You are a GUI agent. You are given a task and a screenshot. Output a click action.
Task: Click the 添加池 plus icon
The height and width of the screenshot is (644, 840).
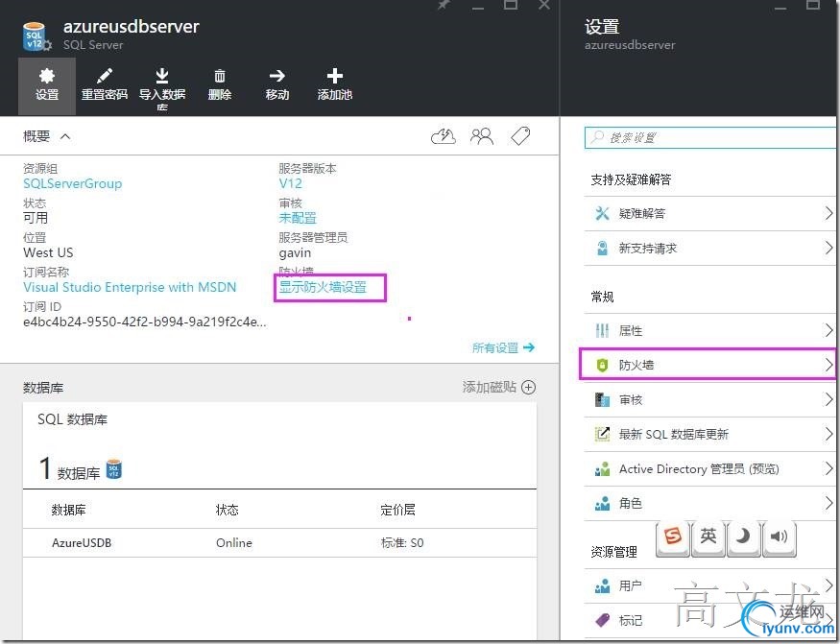tap(335, 76)
